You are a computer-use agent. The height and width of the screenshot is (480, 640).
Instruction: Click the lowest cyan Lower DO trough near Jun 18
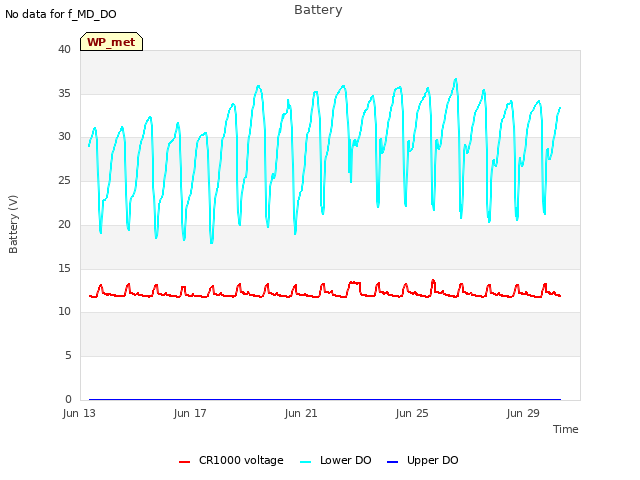pos(211,242)
